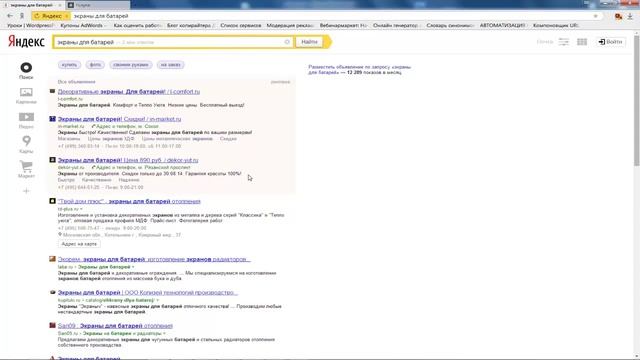This screenshot has width=640, height=360.
Task: Open the Карты maps pin icon
Action: 26,141
